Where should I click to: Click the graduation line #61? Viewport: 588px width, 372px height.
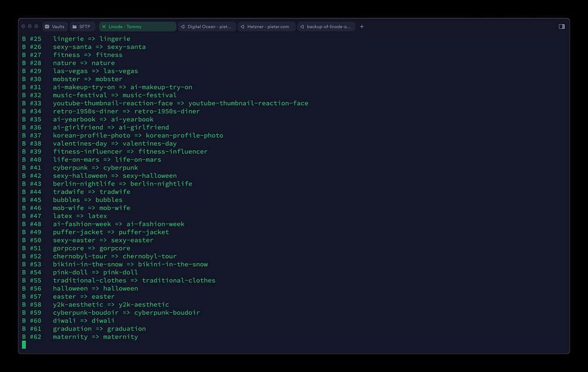83,329
